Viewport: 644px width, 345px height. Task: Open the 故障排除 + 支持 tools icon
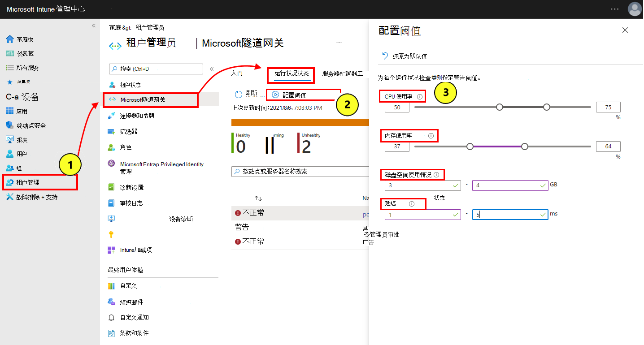coord(10,197)
